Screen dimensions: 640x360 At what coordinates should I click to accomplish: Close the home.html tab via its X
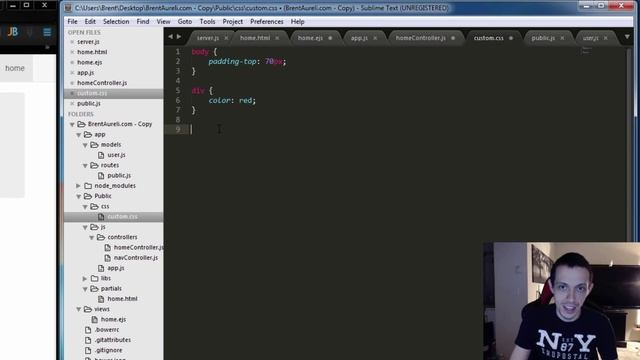click(x=277, y=38)
